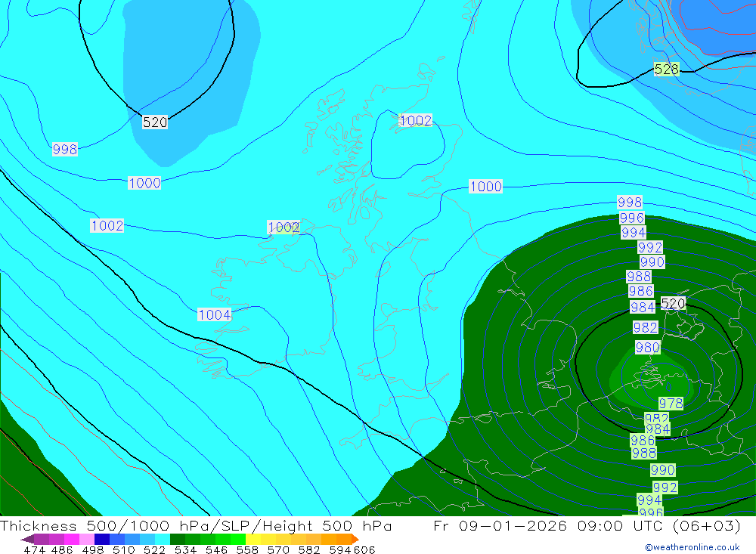Viewport: 756px width, 554px height.
Task: Pick the bright lime green legend swatch
Action: coord(238,539)
